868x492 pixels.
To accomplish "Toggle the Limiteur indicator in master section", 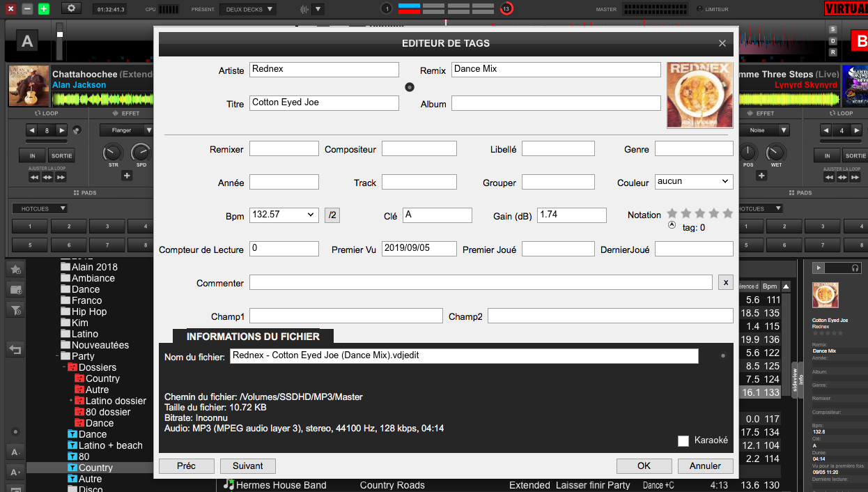I will [x=699, y=9].
